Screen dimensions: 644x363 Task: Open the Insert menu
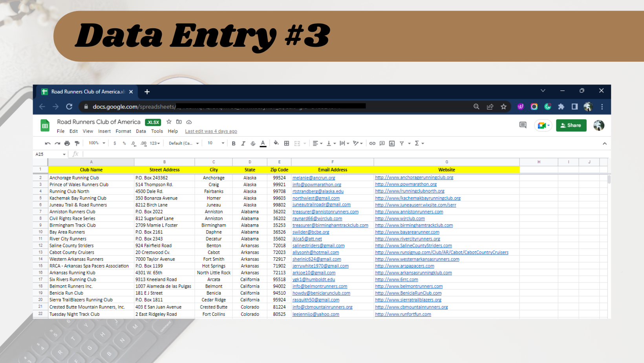(x=104, y=131)
